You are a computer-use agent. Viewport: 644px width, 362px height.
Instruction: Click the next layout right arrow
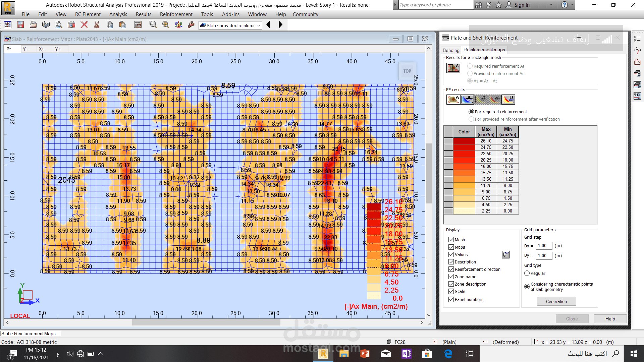(x=280, y=24)
